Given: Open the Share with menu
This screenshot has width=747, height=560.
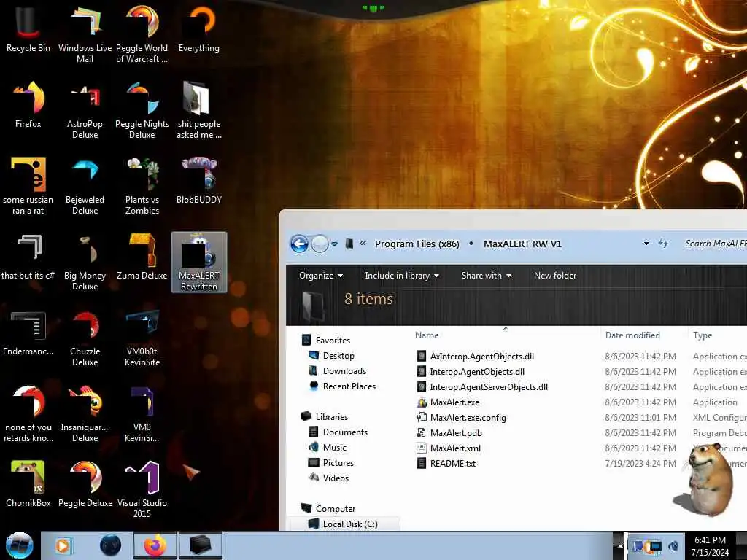Looking at the screenshot, I should point(486,275).
